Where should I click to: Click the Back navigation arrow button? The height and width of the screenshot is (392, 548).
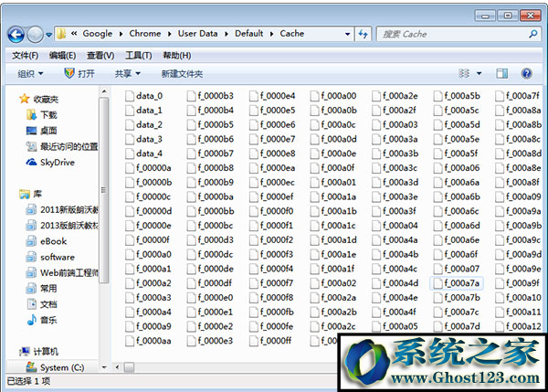tap(16, 35)
